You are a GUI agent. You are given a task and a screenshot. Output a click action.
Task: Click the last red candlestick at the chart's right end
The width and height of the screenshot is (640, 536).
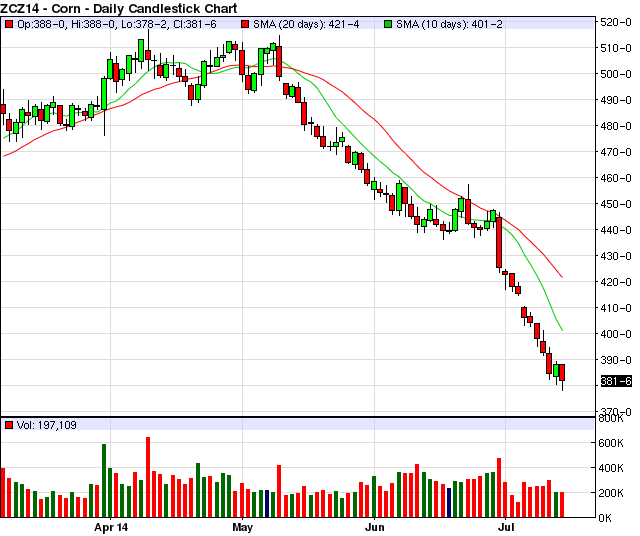[562, 372]
